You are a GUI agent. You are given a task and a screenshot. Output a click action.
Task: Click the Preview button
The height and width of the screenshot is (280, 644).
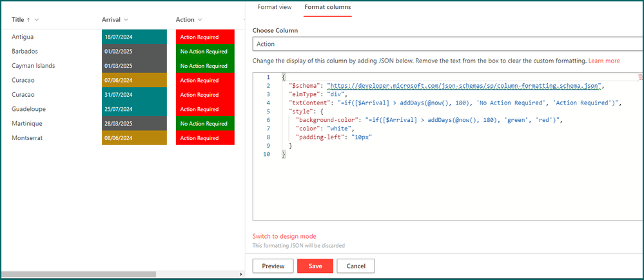273,266
